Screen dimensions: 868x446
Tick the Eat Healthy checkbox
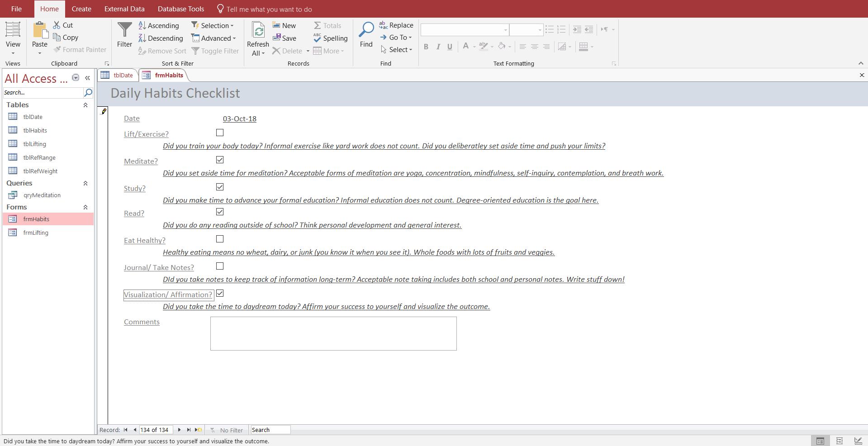[220, 239]
